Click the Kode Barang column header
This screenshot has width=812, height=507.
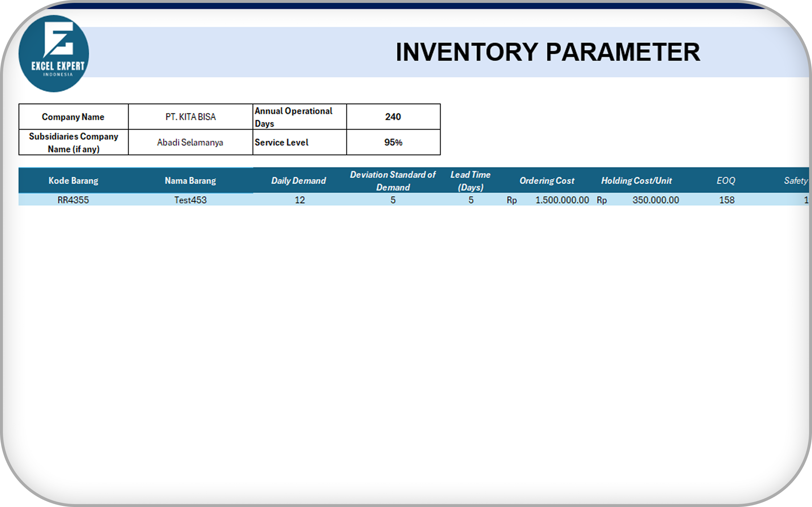tap(73, 181)
